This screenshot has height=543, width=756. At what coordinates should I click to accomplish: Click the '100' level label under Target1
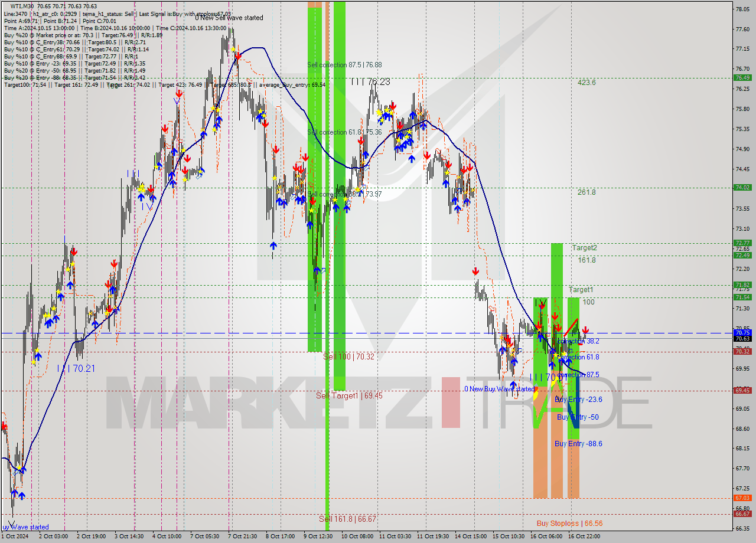pos(588,302)
